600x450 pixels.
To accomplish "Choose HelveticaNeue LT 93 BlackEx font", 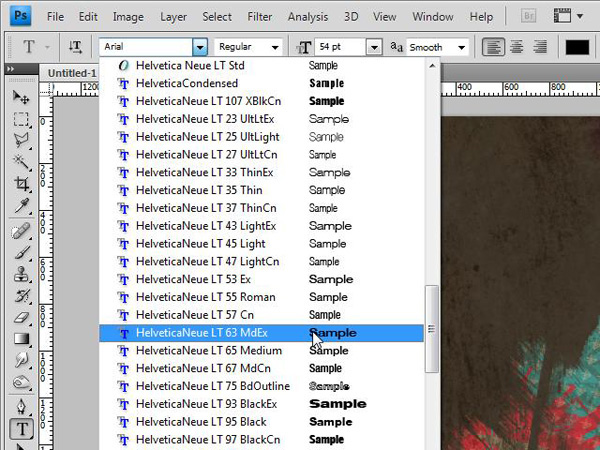I will 261,404.
